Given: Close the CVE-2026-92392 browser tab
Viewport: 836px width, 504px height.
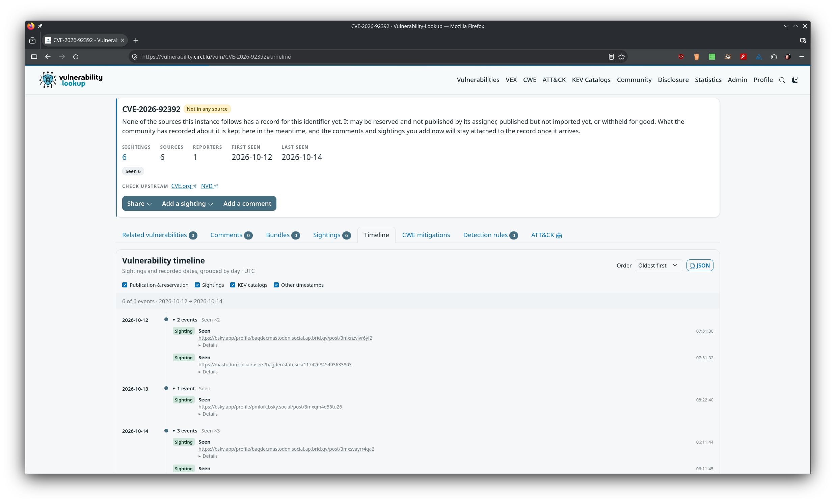Looking at the screenshot, I should (x=123, y=40).
